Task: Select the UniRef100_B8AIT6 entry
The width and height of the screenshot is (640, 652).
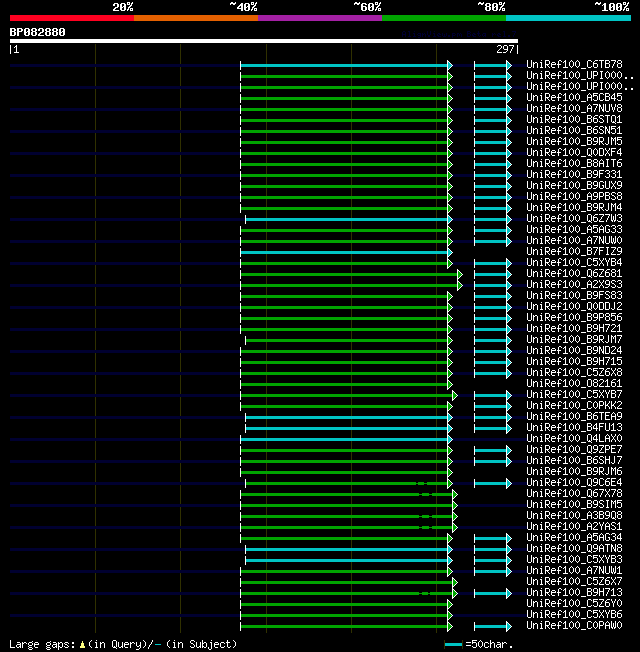Action: point(574,163)
